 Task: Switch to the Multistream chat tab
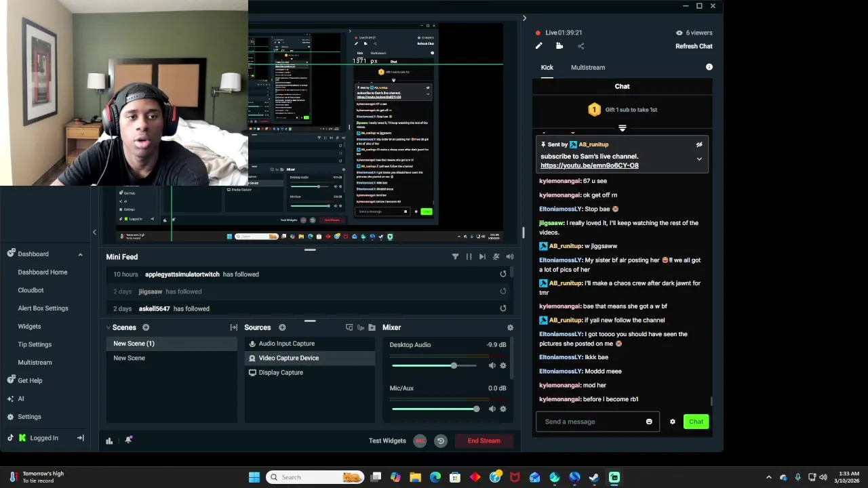coord(588,67)
